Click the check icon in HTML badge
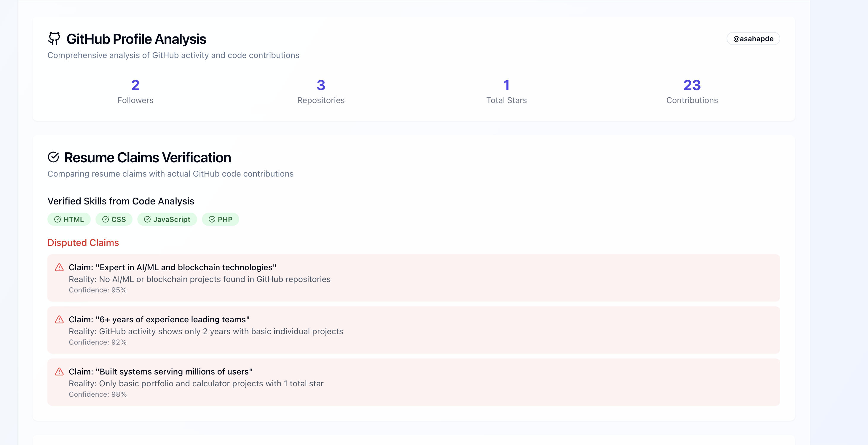 pyautogui.click(x=58, y=219)
